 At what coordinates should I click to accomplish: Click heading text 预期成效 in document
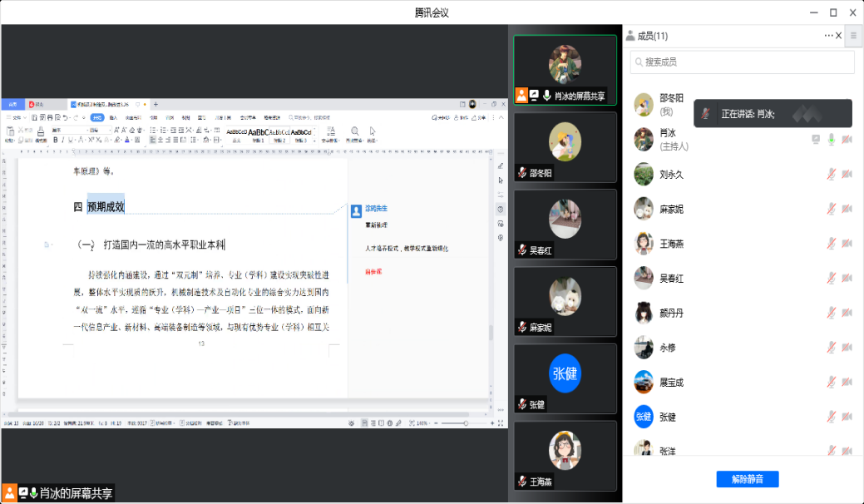pos(106,206)
